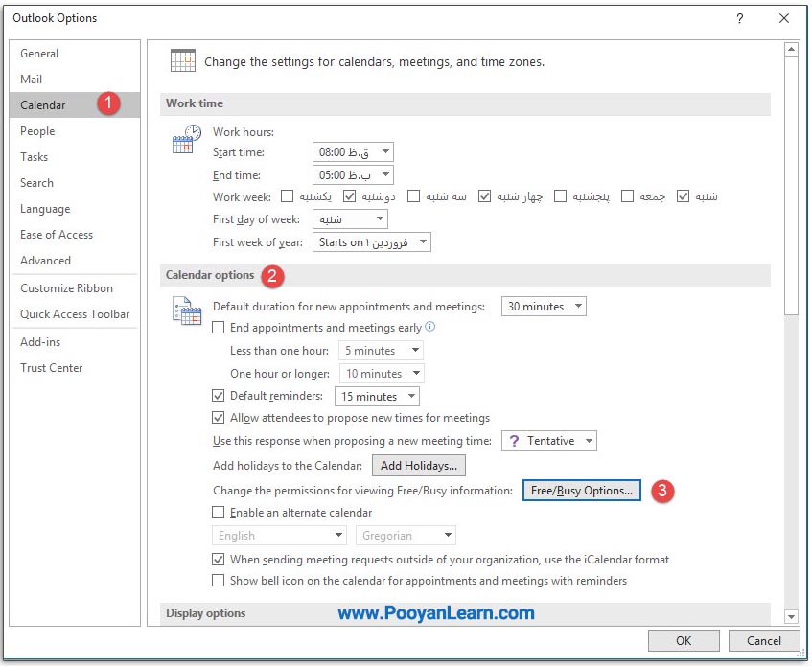Image resolution: width=812 pixels, height=666 pixels.
Task: Select the Advanced category
Action: (x=75, y=261)
